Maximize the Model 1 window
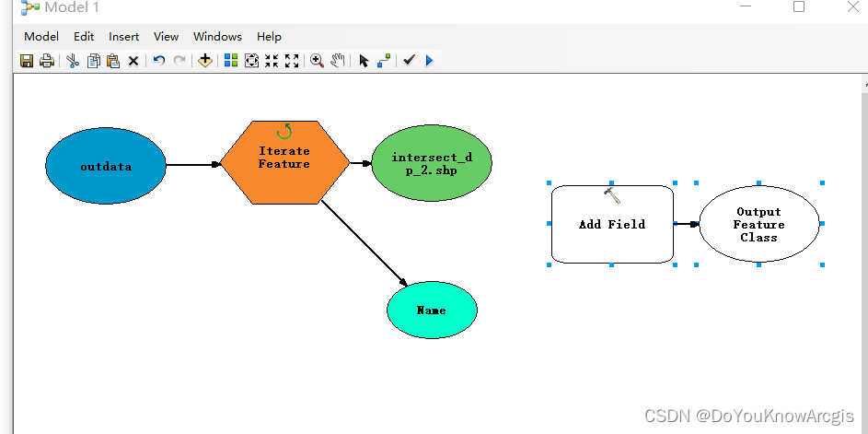This screenshot has height=434, width=868. [x=799, y=6]
